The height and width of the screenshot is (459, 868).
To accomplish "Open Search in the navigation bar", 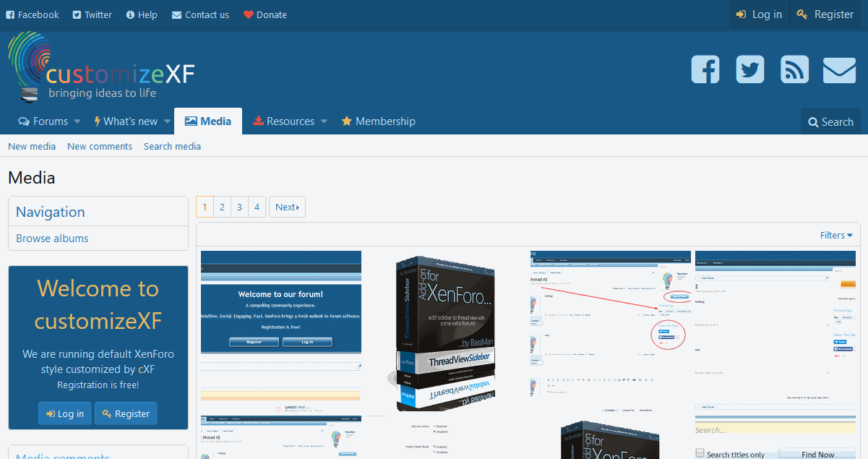I will [x=830, y=121].
